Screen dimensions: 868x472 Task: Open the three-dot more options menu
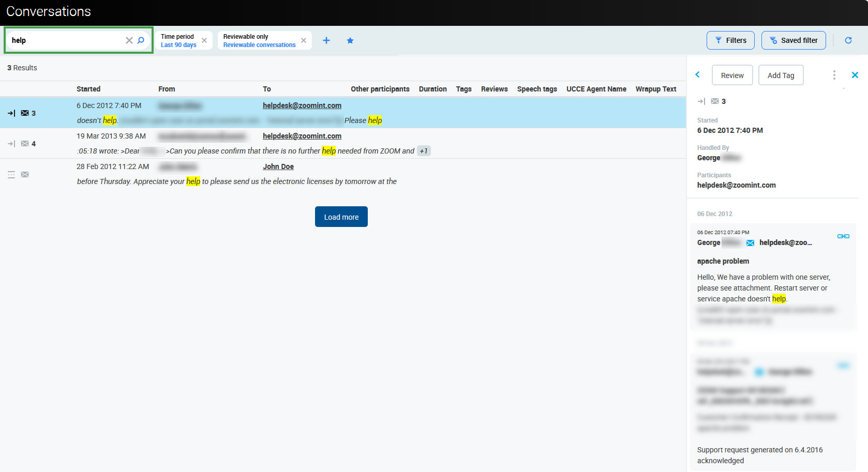(834, 75)
